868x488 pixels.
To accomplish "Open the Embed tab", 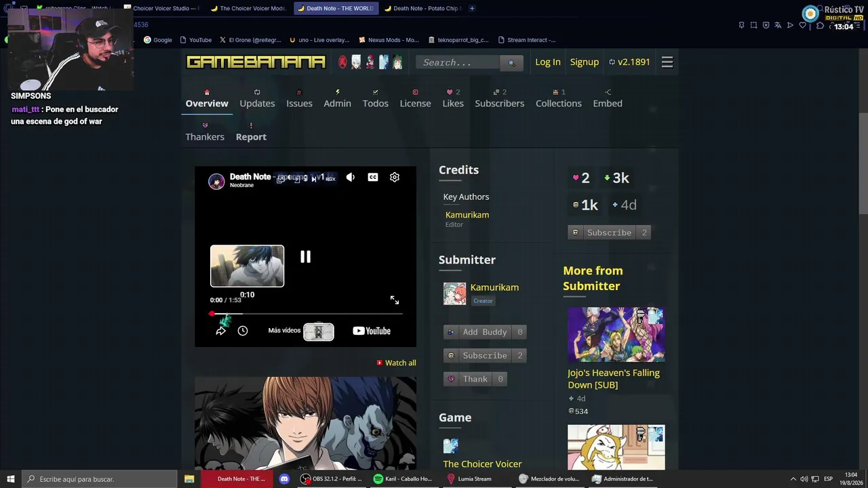I will click(x=608, y=98).
